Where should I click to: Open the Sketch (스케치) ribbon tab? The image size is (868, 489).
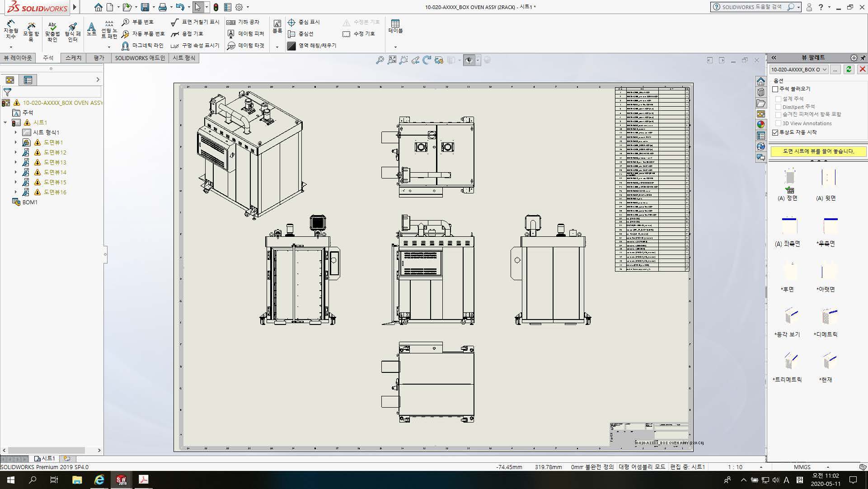[x=73, y=58]
